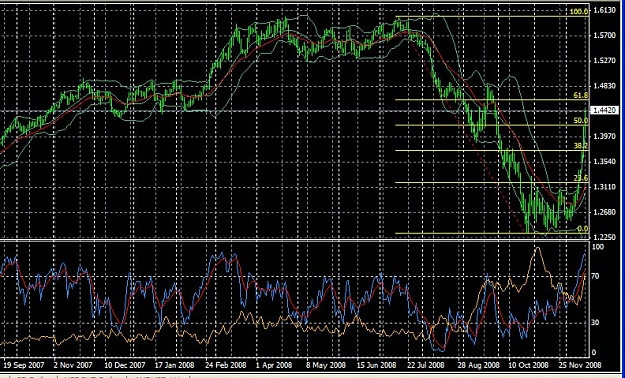
Task: Select the Fibonacci 100.0 level label
Action: click(578, 12)
